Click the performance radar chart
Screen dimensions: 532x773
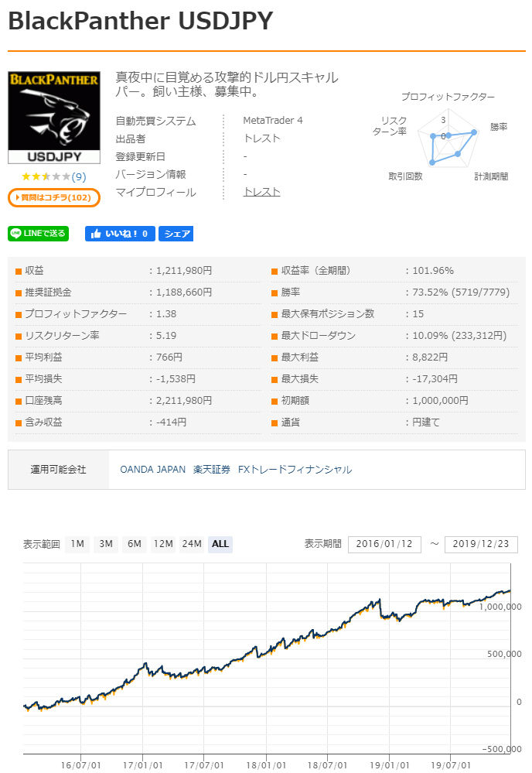click(448, 138)
